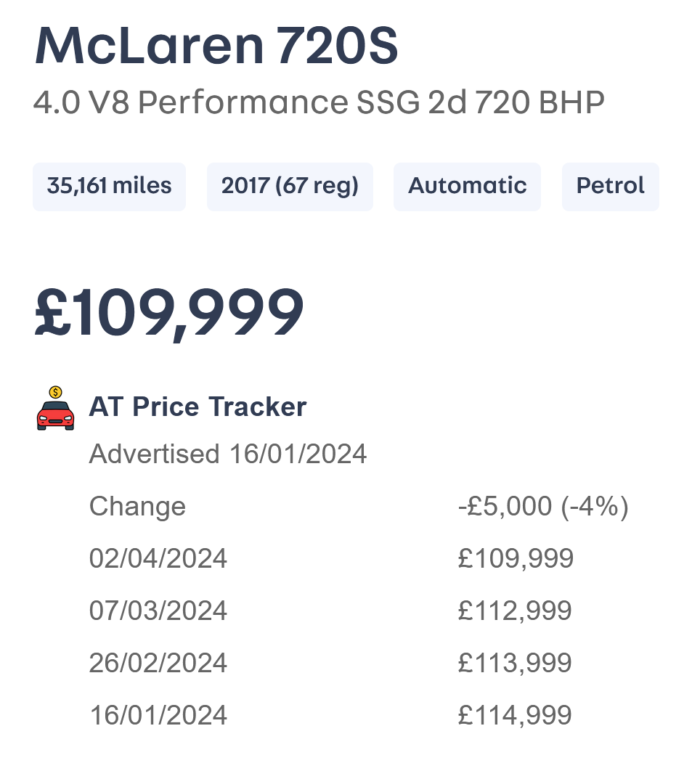Click the AT Price Tracker heading
The image size is (700, 763).
click(198, 407)
